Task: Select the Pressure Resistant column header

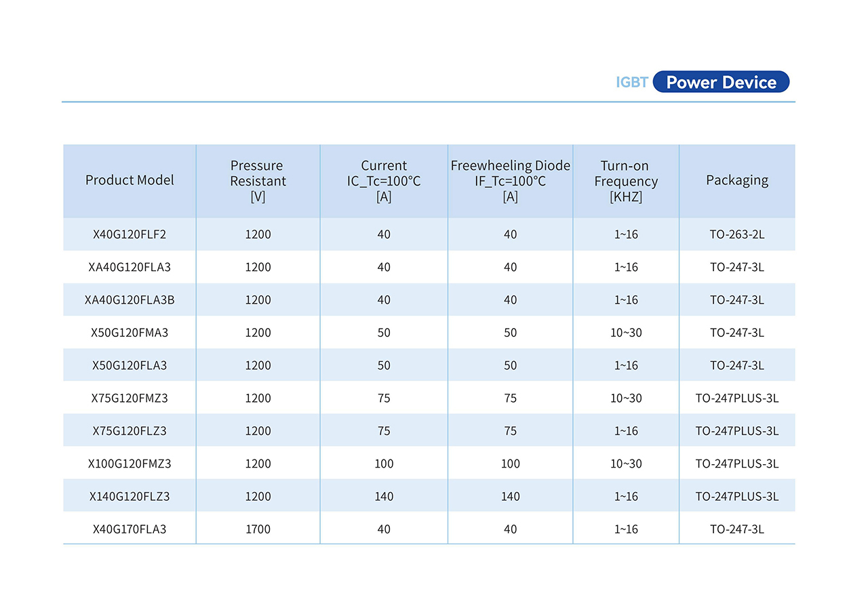Action: [x=258, y=181]
